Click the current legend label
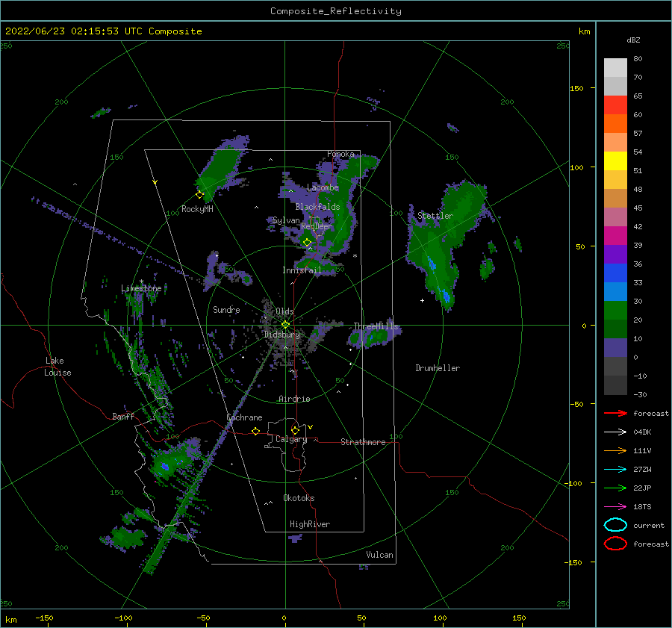672x628 pixels. 649,525
